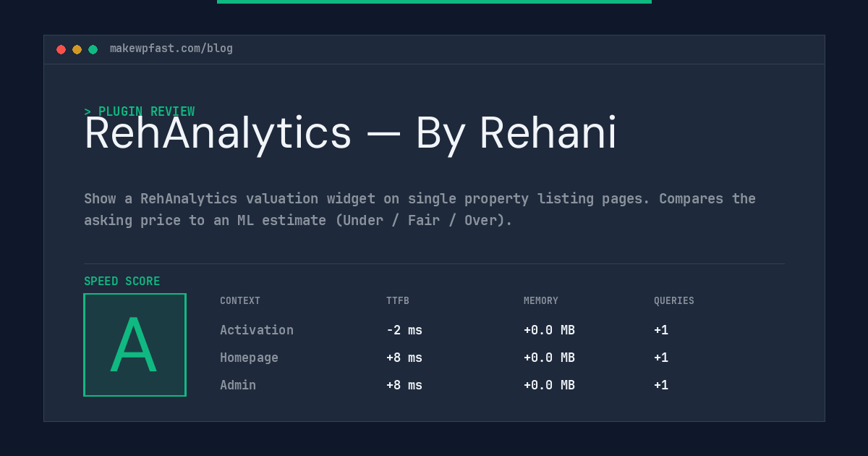
Task: Click the TTFB column header
Action: point(398,301)
